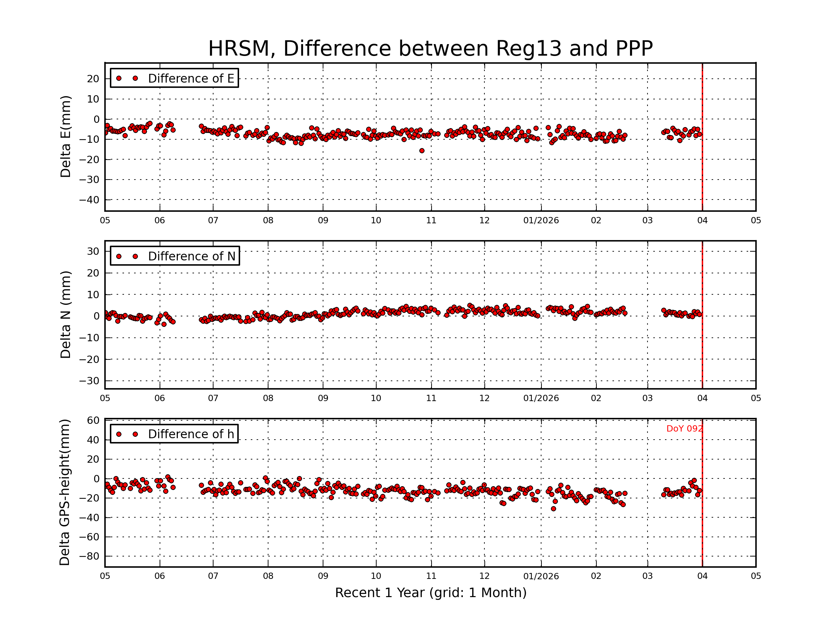
Task: Toggle the Difference of E legend entry
Action: coord(192,79)
